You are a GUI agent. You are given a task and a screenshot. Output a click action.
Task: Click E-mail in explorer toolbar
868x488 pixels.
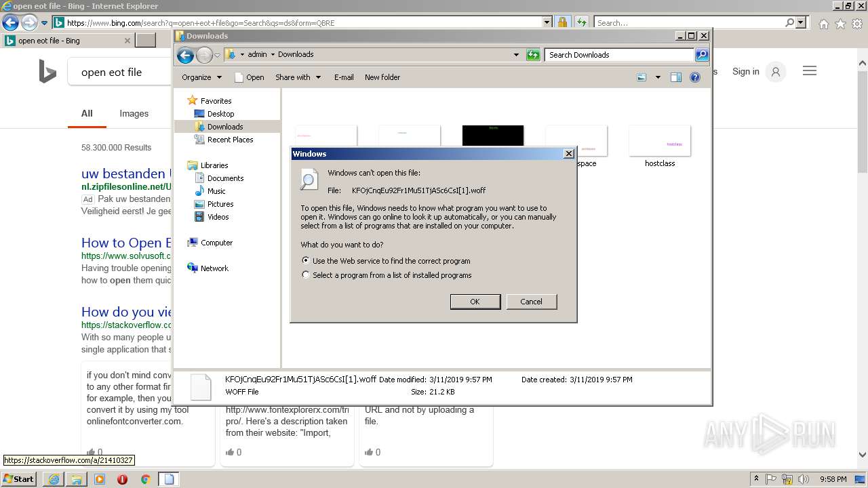[344, 77]
